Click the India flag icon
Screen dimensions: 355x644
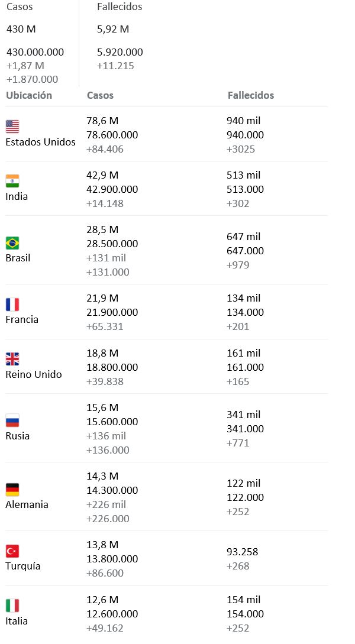coord(12,180)
